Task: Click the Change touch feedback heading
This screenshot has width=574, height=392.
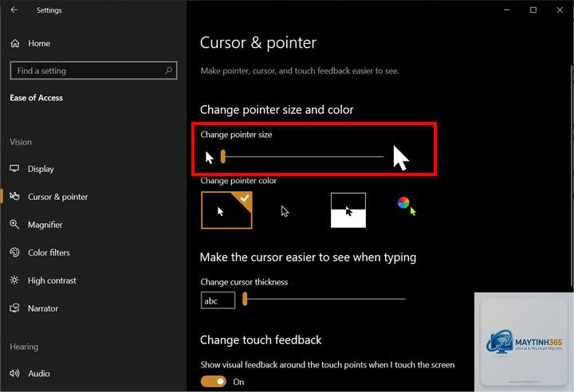Action: [261, 340]
